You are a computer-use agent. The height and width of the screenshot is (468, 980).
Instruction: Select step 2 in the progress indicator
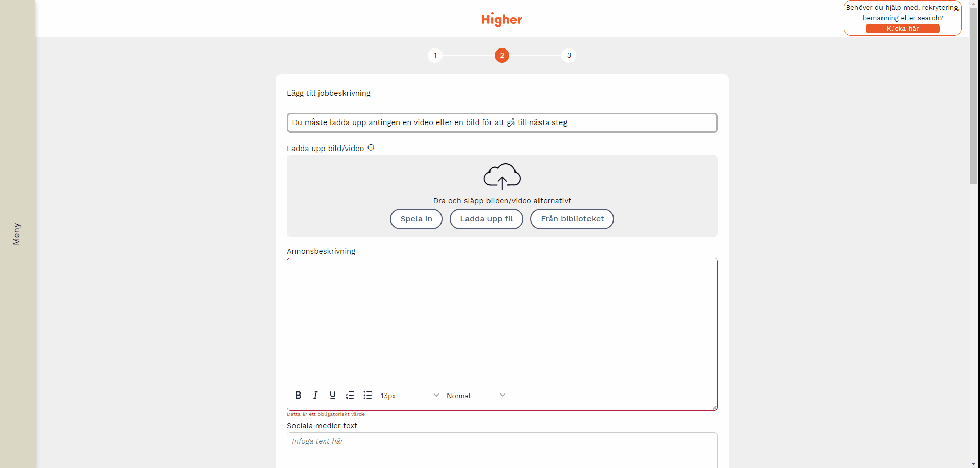[x=502, y=55]
